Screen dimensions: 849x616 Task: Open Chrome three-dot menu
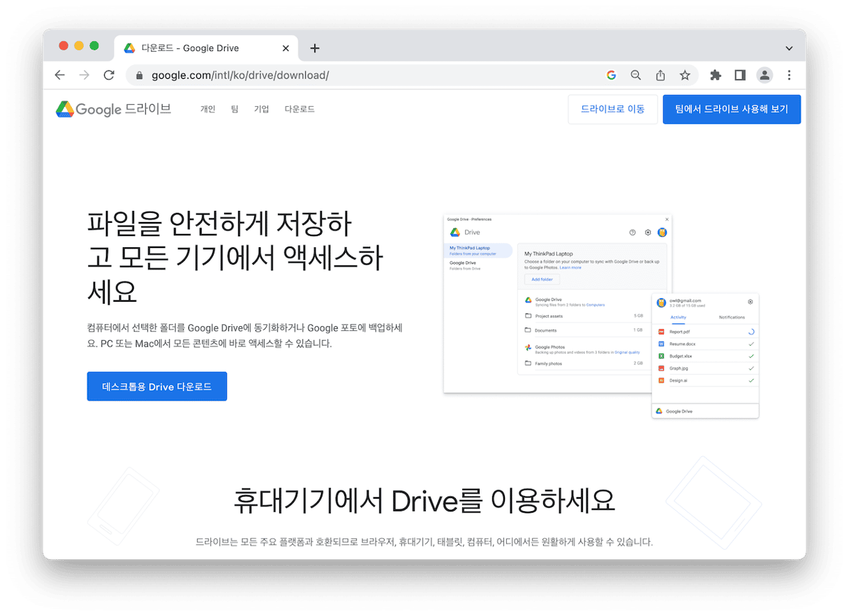[790, 75]
